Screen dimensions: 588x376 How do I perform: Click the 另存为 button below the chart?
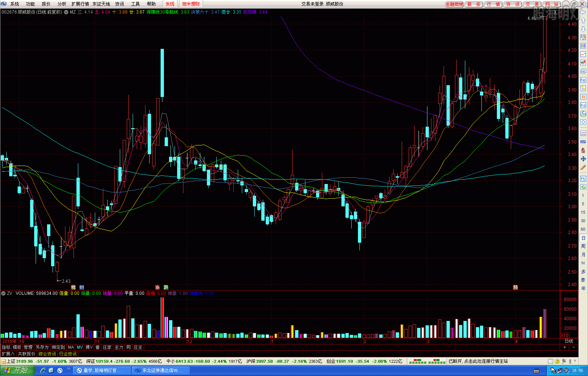[42, 347]
